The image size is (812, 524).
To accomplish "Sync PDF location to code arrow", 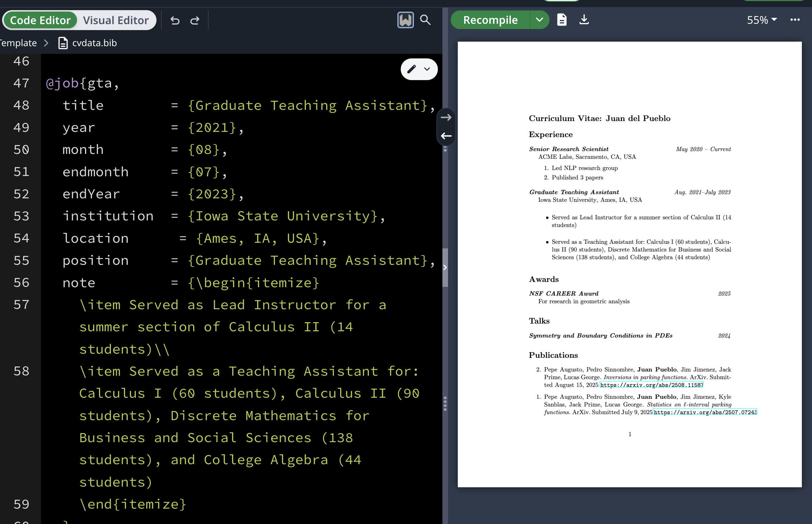I will (446, 136).
